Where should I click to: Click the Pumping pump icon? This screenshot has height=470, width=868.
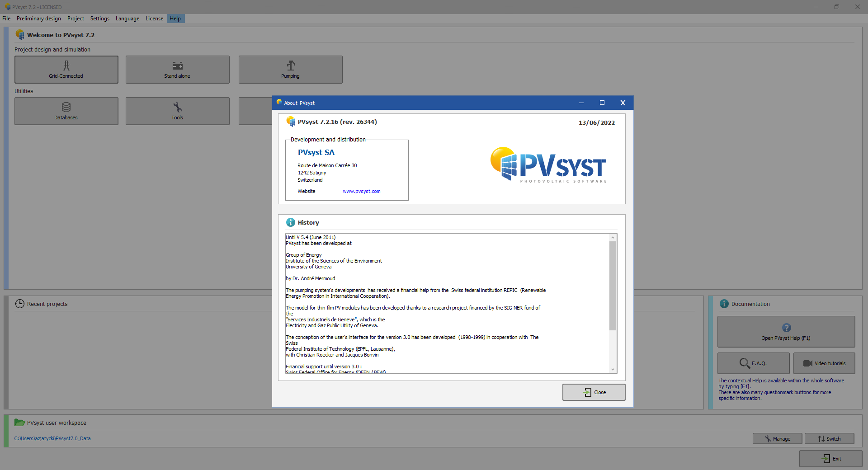pos(291,66)
